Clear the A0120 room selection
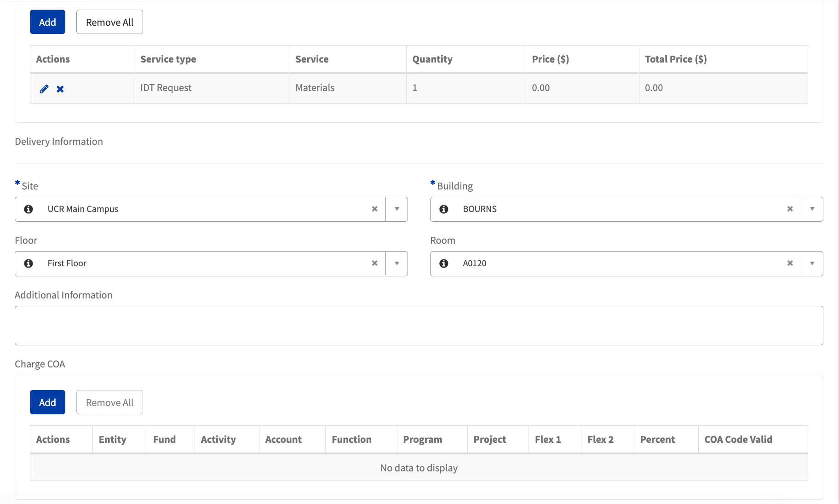 click(790, 263)
